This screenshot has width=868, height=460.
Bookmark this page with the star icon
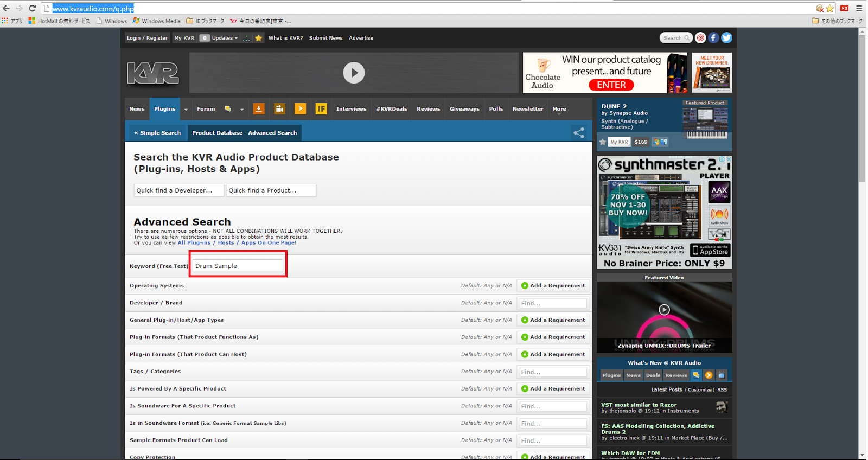point(830,8)
